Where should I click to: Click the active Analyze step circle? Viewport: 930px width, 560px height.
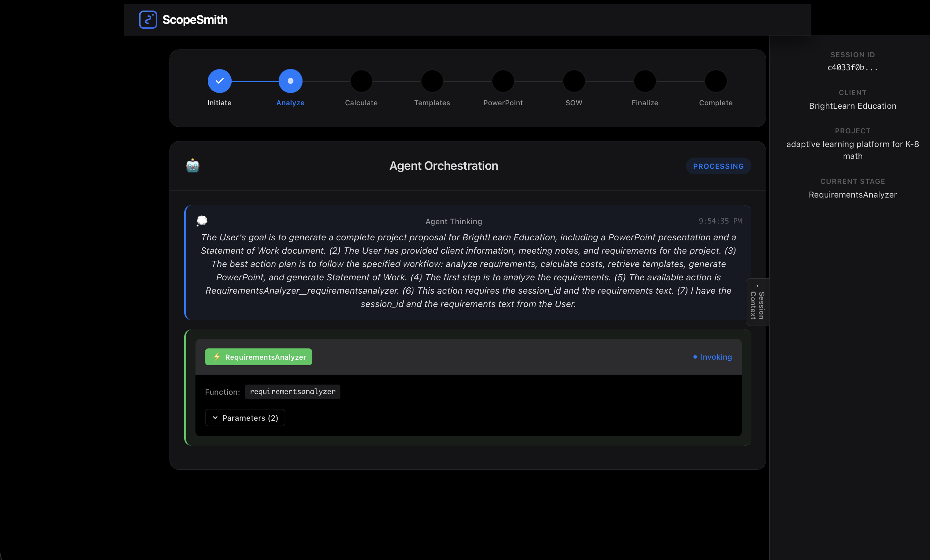click(x=290, y=81)
